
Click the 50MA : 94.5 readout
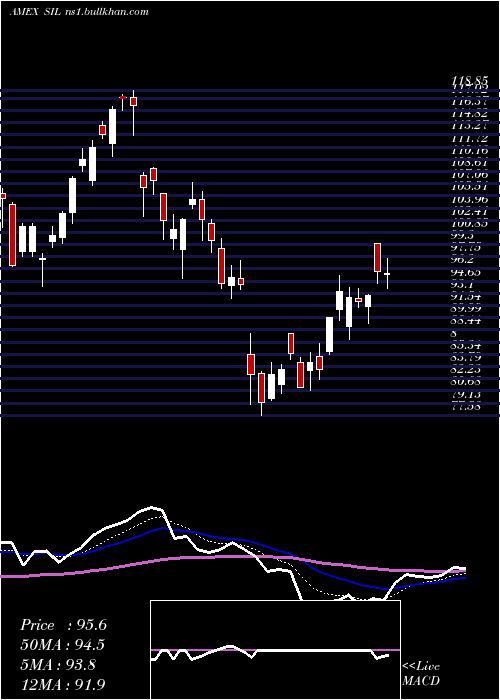pyautogui.click(x=63, y=645)
